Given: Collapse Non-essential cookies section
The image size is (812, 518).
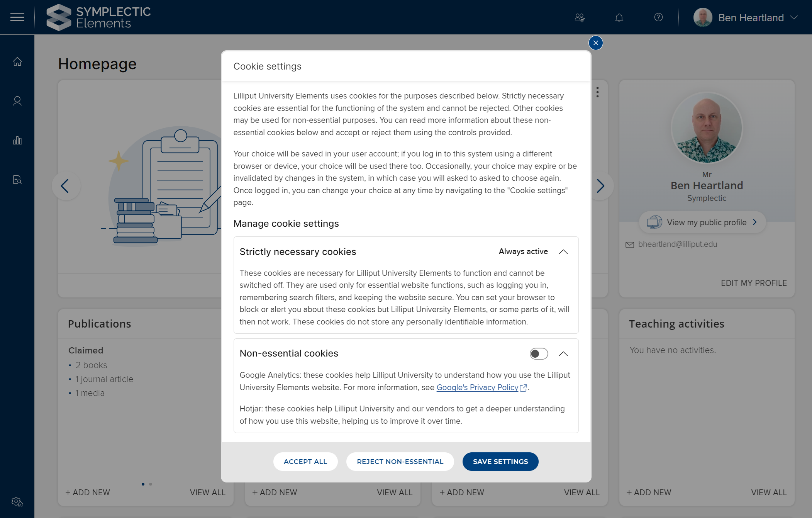Looking at the screenshot, I should (563, 354).
